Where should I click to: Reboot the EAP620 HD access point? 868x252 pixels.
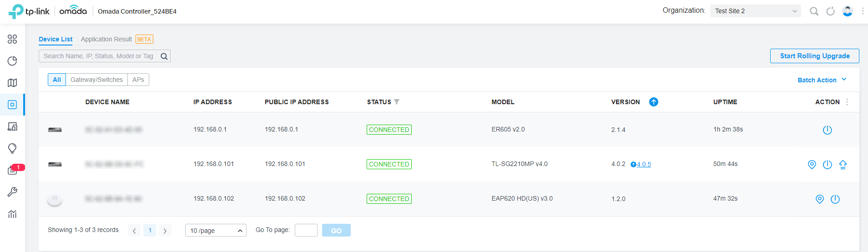[x=835, y=199]
